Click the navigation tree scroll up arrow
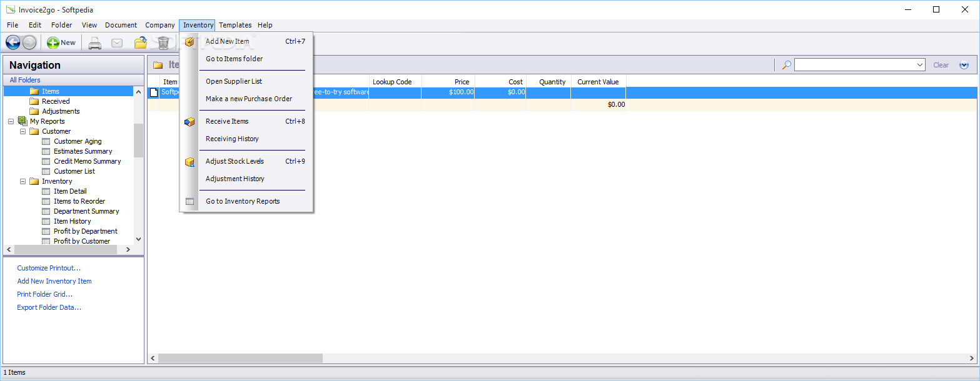 point(138,91)
